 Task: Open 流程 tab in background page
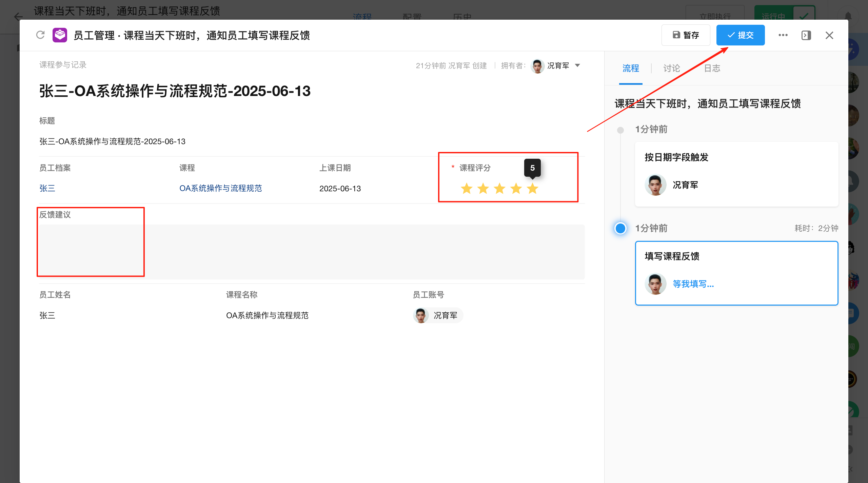pos(362,16)
